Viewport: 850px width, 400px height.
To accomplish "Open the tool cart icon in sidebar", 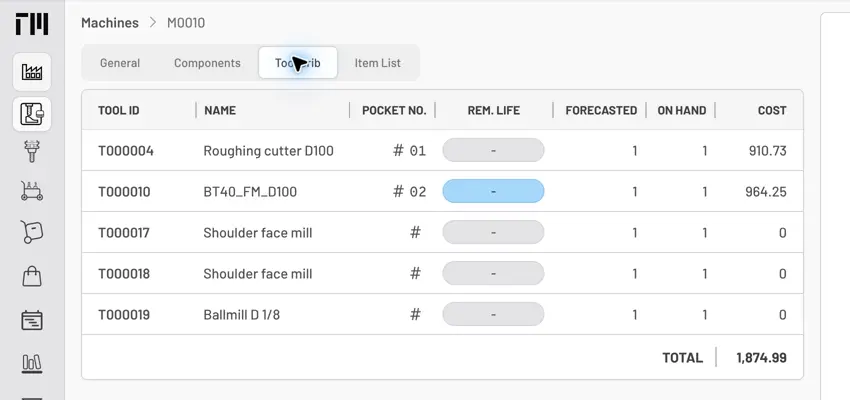I will [32, 191].
